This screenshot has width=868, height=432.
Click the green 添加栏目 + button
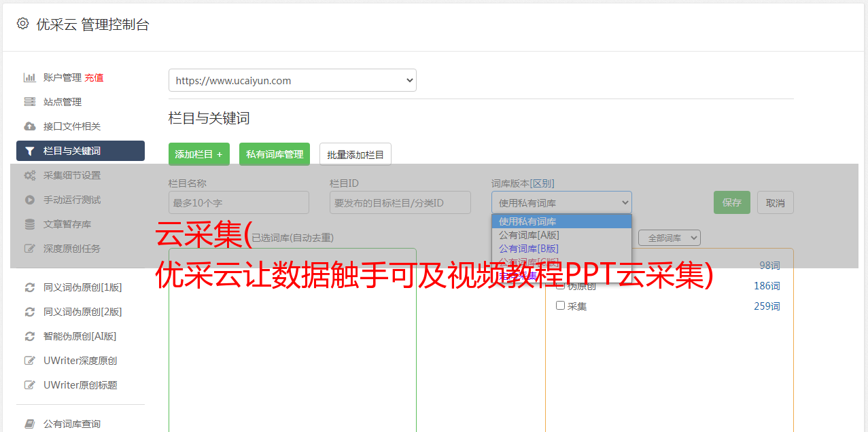(199, 154)
